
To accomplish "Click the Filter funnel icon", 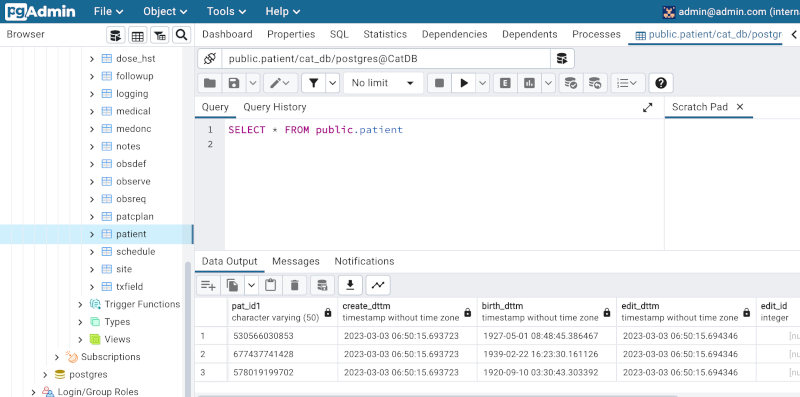I will click(314, 83).
